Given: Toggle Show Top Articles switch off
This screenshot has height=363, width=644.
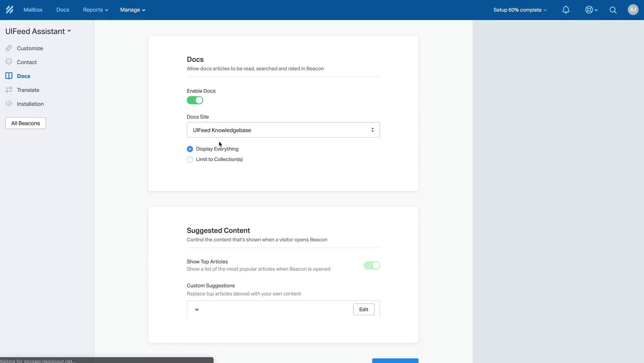Looking at the screenshot, I should [372, 265].
